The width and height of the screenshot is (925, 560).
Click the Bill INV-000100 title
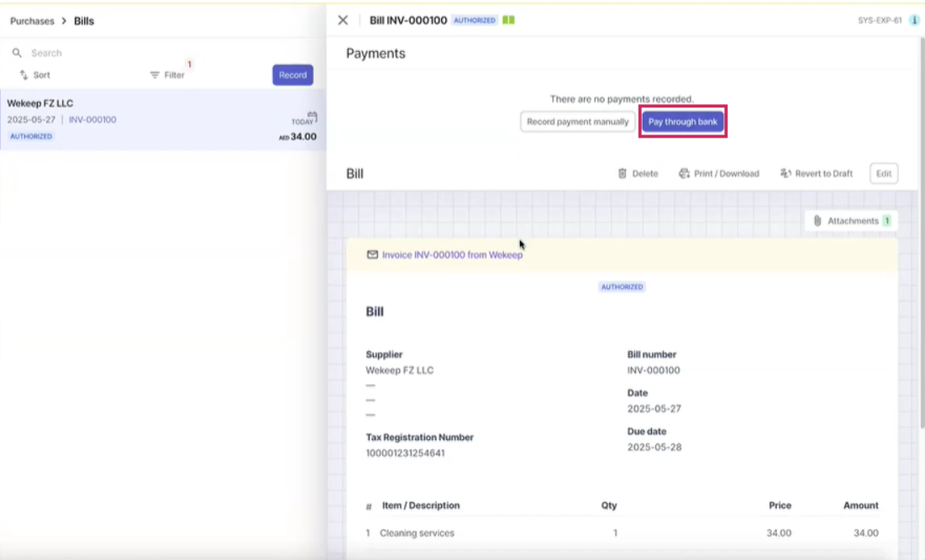click(x=408, y=20)
